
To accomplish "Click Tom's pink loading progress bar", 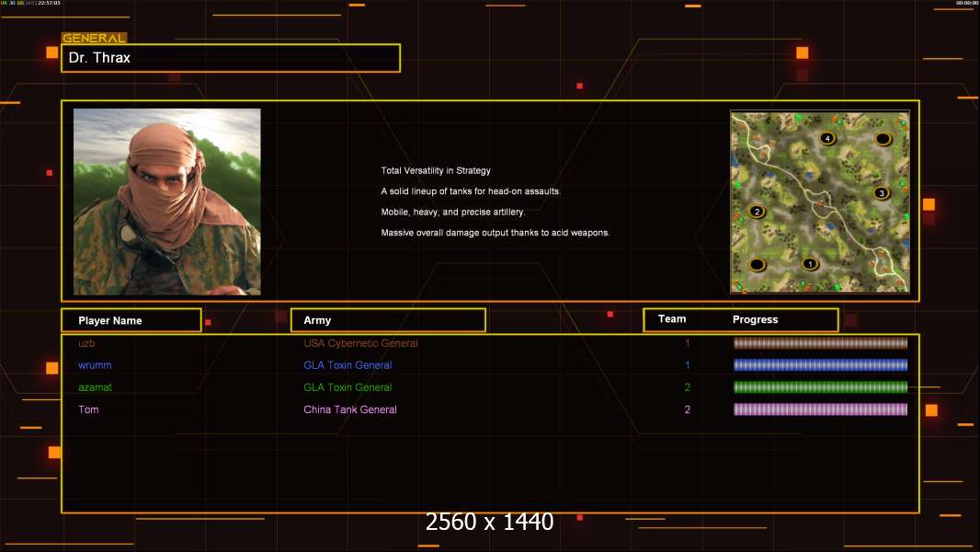I will click(820, 409).
